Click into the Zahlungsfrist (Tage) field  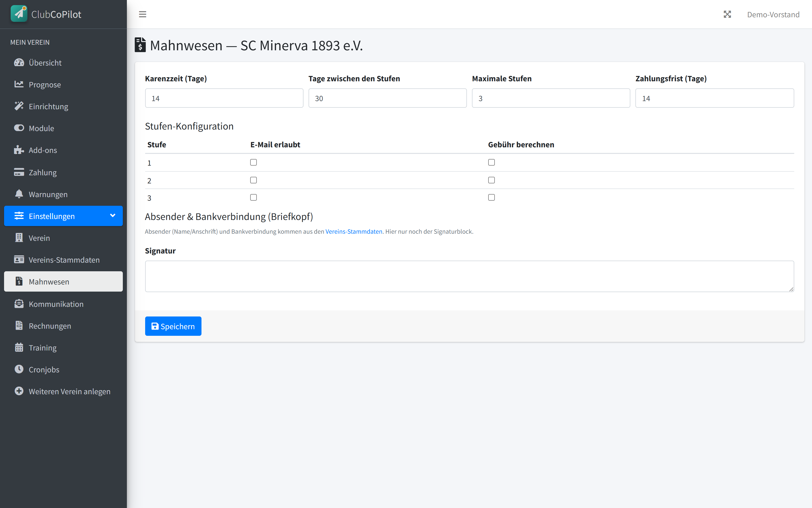point(715,98)
